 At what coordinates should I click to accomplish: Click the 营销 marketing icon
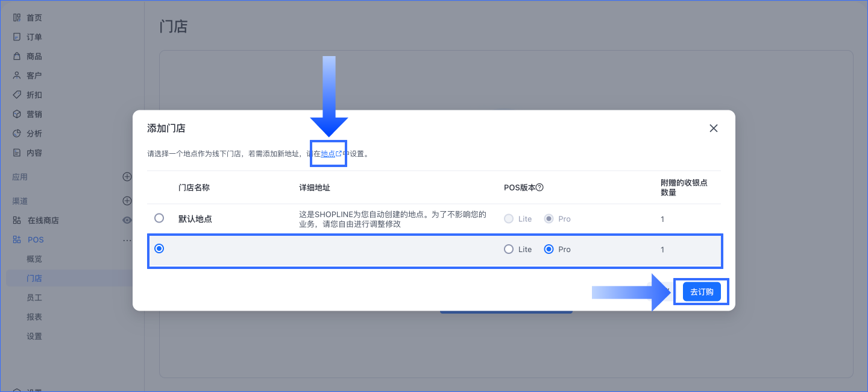coord(17,114)
